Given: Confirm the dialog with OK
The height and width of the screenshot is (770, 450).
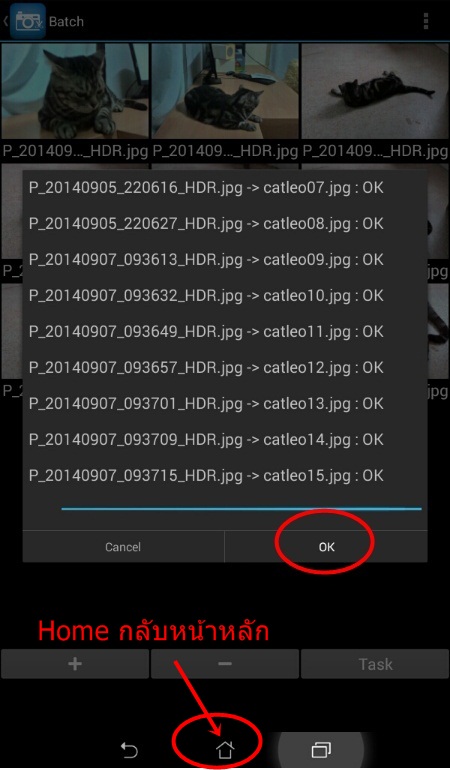Looking at the screenshot, I should coord(326,547).
